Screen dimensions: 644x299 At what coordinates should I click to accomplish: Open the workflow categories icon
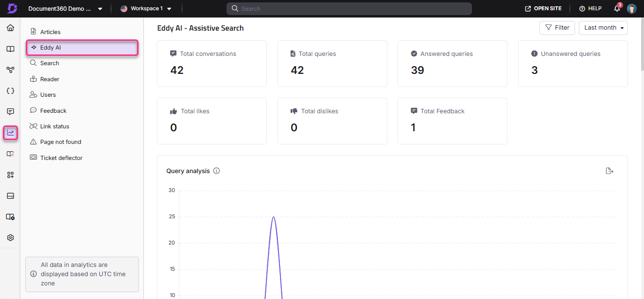point(10,70)
